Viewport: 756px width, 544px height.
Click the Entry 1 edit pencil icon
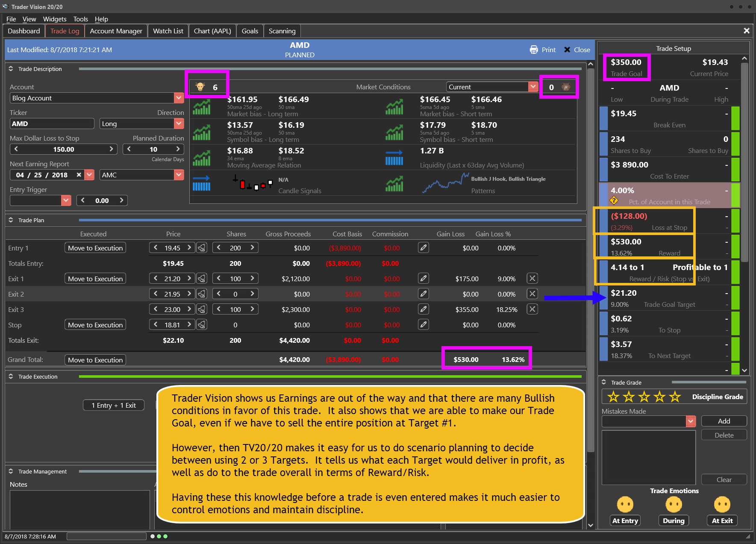pyautogui.click(x=424, y=247)
